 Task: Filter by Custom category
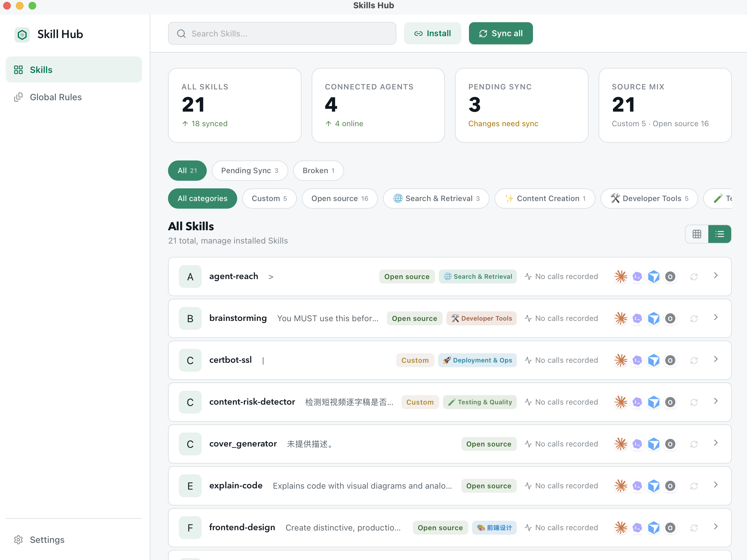pos(270,199)
